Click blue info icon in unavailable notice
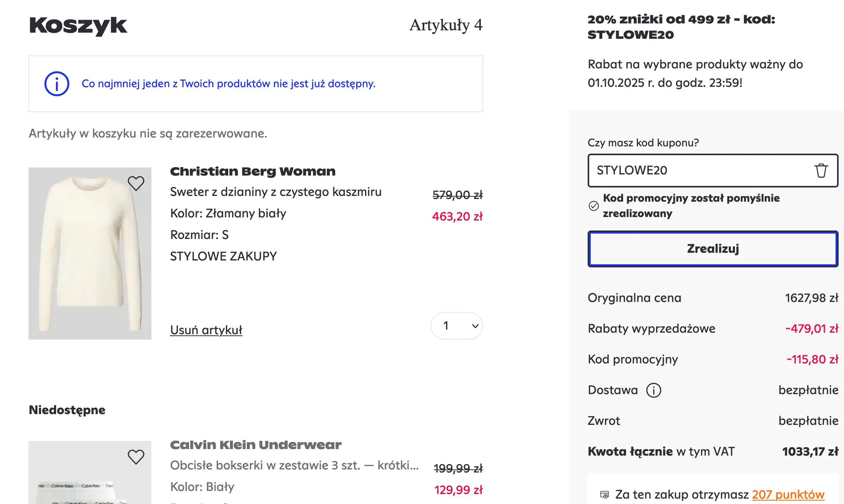This screenshot has height=504, width=844. (56, 84)
